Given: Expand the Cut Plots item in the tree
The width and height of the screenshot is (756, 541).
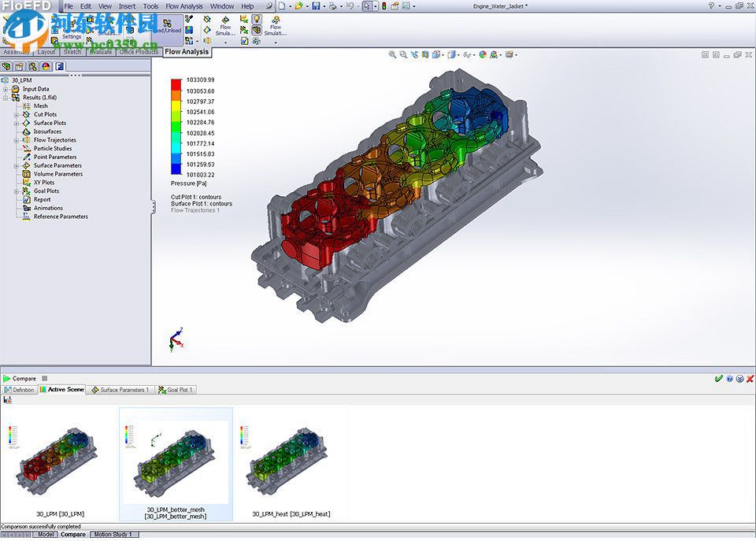Looking at the screenshot, I should (x=15, y=114).
